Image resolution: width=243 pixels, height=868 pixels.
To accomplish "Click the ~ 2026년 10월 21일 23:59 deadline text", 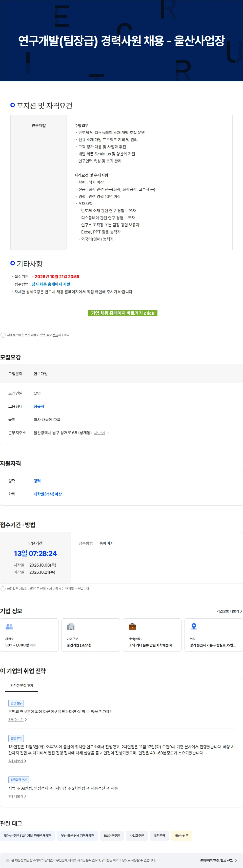I will point(55,276).
